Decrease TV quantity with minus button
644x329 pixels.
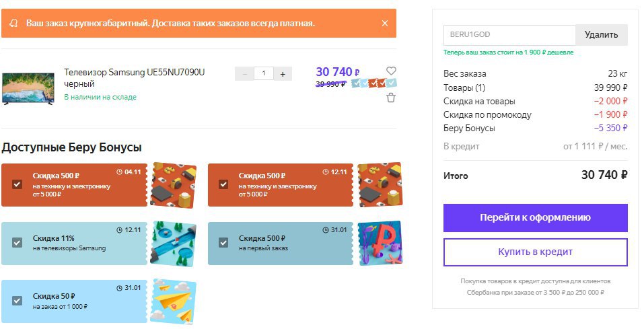click(x=245, y=74)
